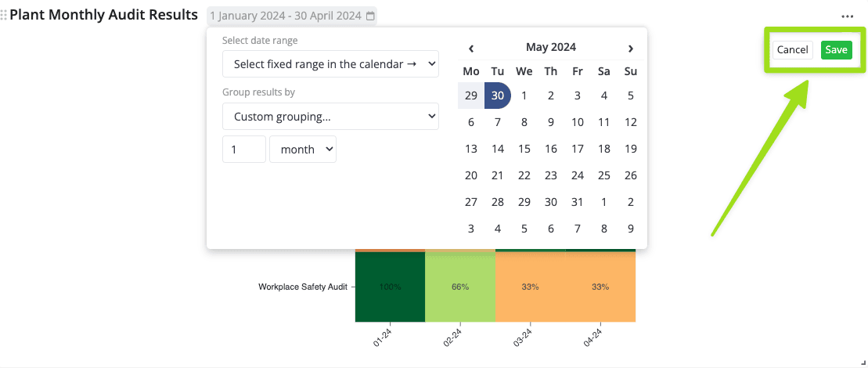
Task: Pick 29 April in the calendar
Action: [x=471, y=96]
